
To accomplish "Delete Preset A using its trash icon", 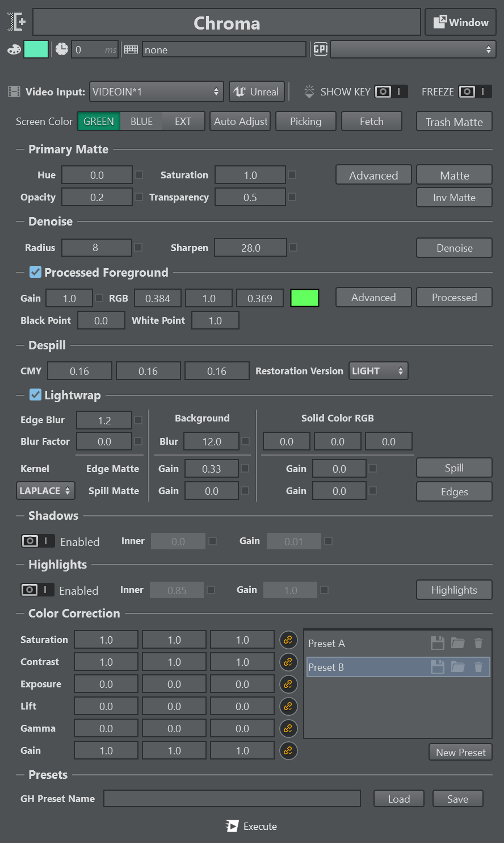I will point(478,643).
